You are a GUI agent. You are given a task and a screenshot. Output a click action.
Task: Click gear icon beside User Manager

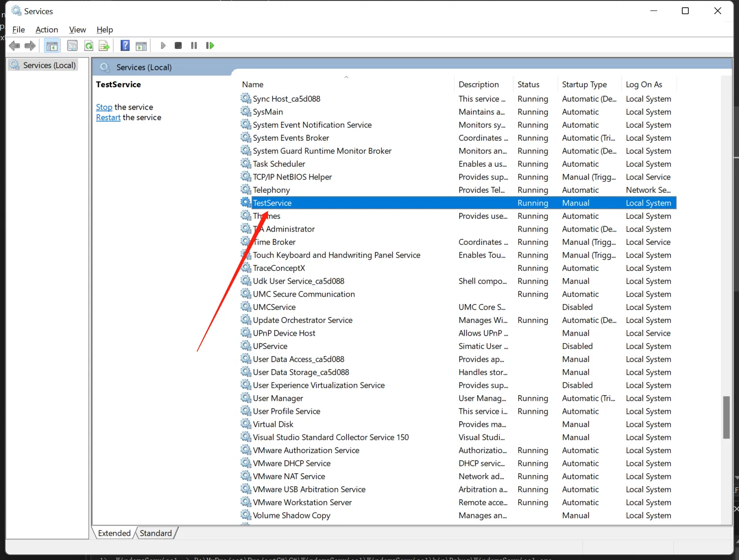246,398
